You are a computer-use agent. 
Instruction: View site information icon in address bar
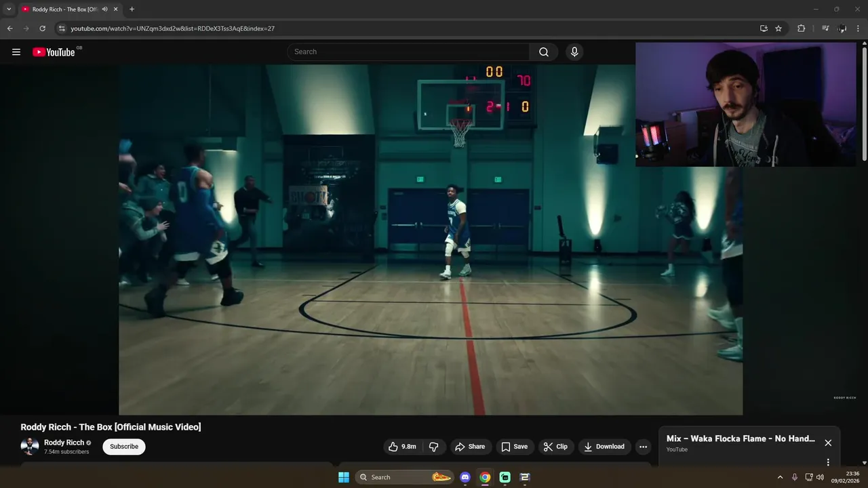point(61,28)
